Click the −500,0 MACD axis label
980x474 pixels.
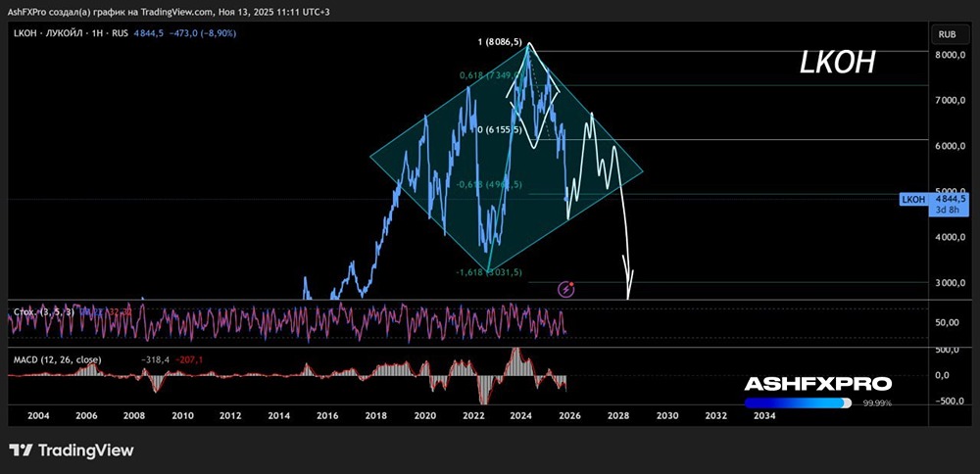click(951, 401)
